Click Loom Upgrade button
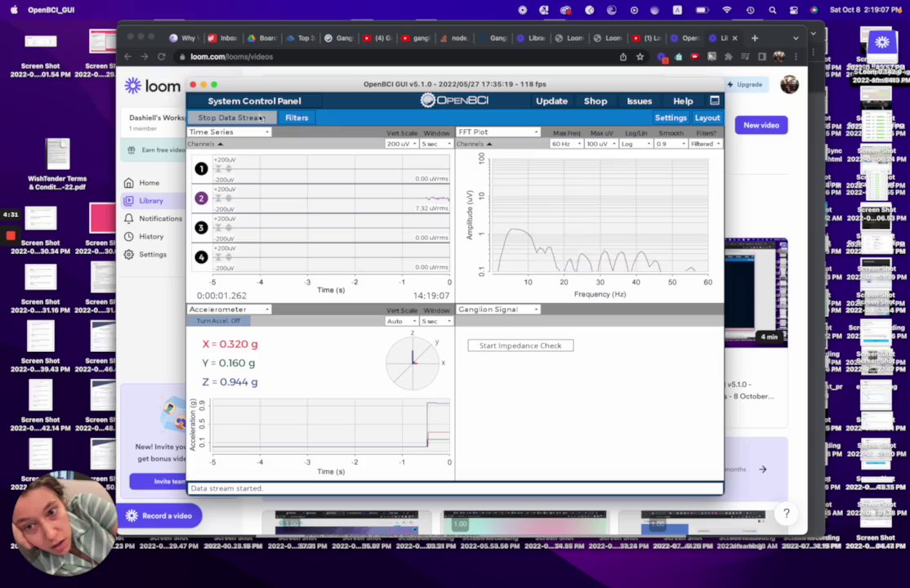Viewport: 910px width, 588px height. [x=745, y=85]
